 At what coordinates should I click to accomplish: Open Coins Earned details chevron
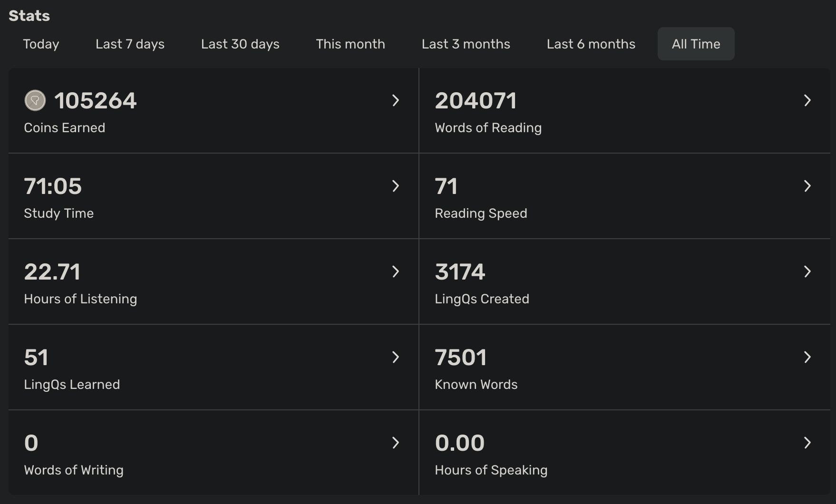click(395, 100)
